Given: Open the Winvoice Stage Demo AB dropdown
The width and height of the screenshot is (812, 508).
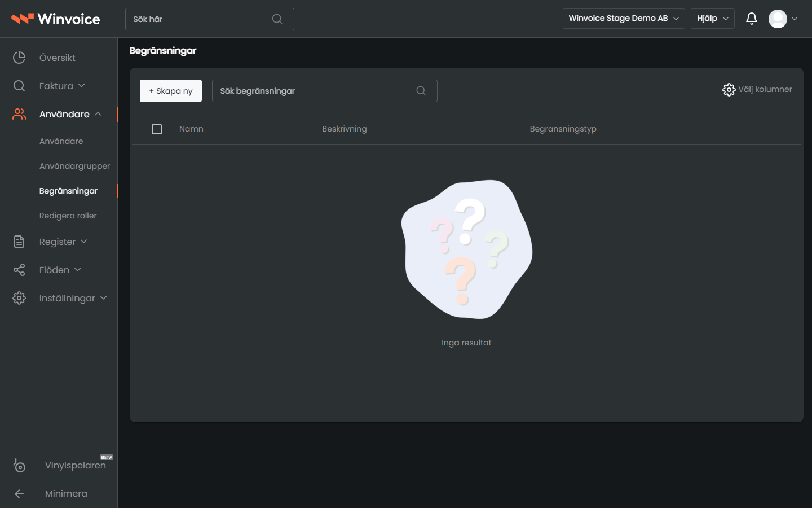Looking at the screenshot, I should (x=624, y=19).
